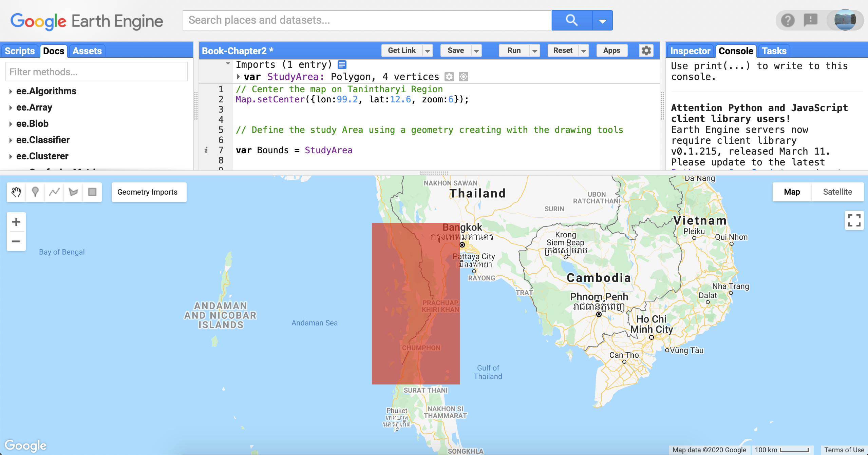
Task: Switch to the Inspector tab
Action: (x=689, y=51)
